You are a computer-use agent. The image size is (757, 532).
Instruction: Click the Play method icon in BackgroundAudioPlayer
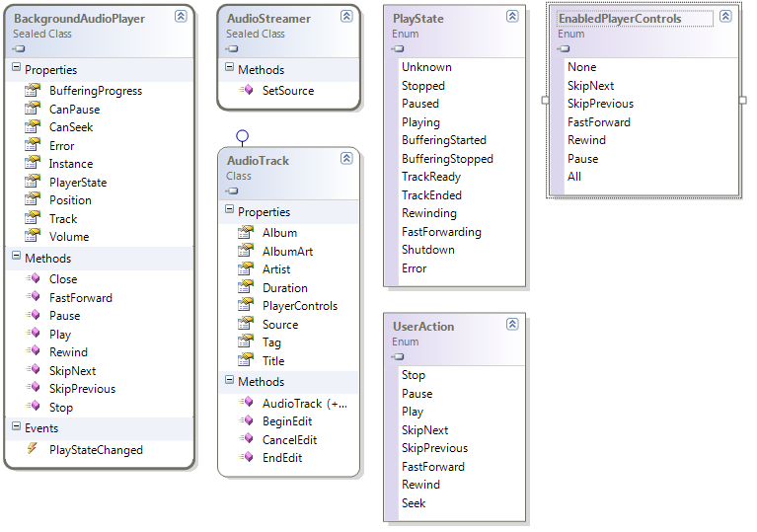click(x=34, y=333)
